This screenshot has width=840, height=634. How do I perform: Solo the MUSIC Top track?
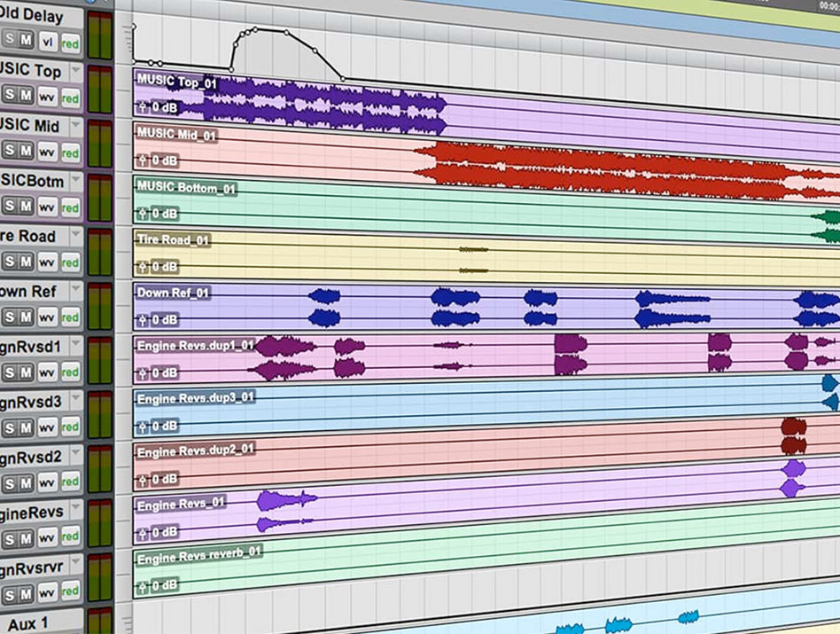[x=10, y=96]
